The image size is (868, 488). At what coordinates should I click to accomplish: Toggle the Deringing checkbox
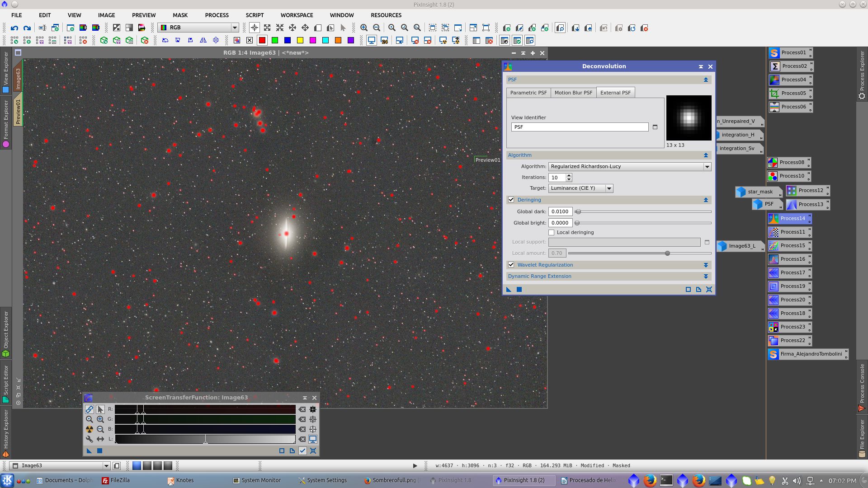tap(511, 200)
